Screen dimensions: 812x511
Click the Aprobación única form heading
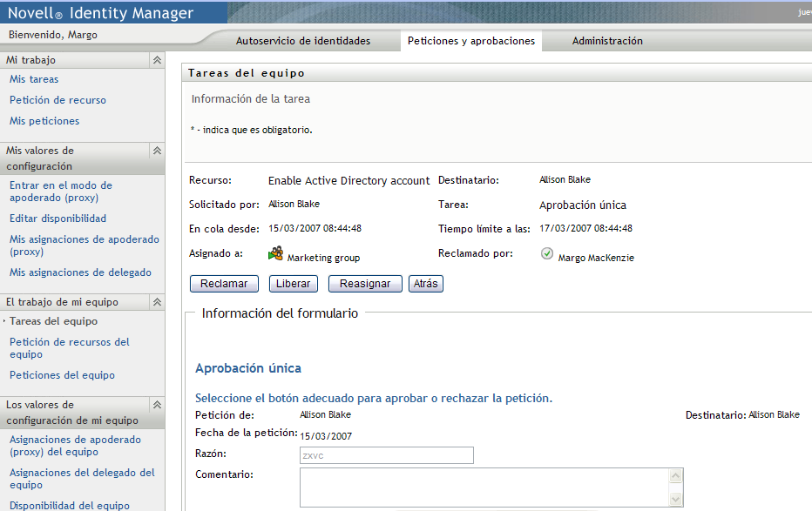click(x=248, y=368)
